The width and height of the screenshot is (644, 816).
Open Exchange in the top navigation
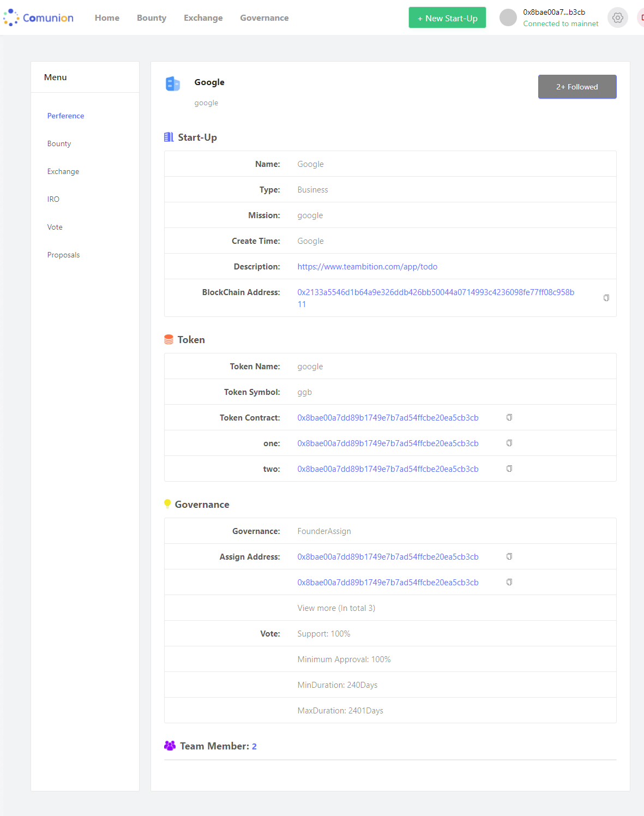[203, 18]
